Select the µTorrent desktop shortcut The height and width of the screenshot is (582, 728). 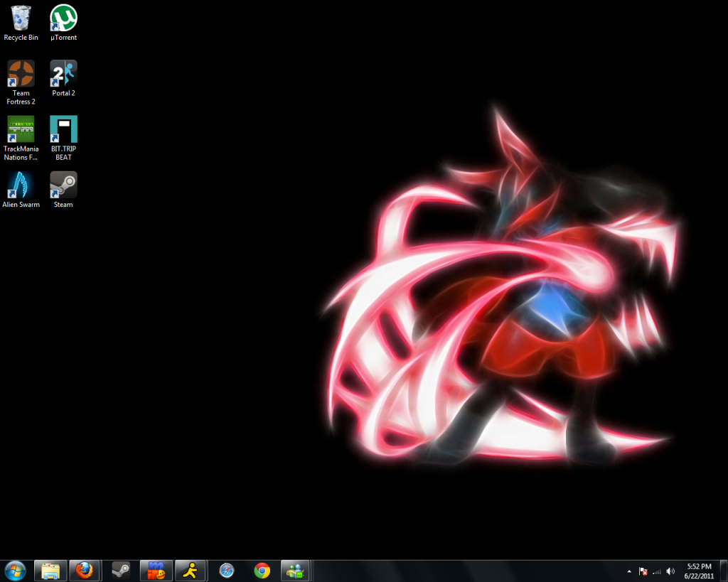pos(63,23)
